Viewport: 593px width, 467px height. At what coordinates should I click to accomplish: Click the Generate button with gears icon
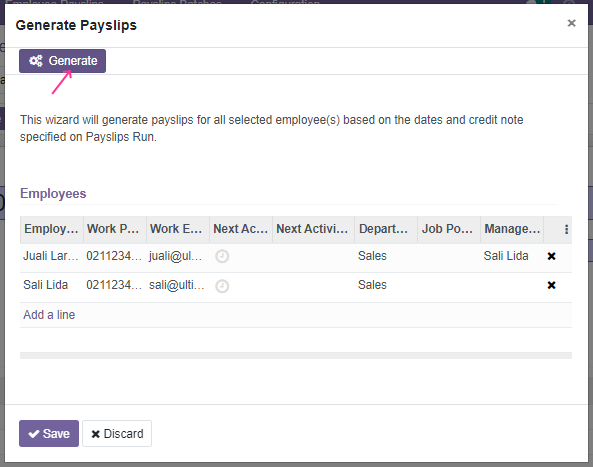pos(62,61)
